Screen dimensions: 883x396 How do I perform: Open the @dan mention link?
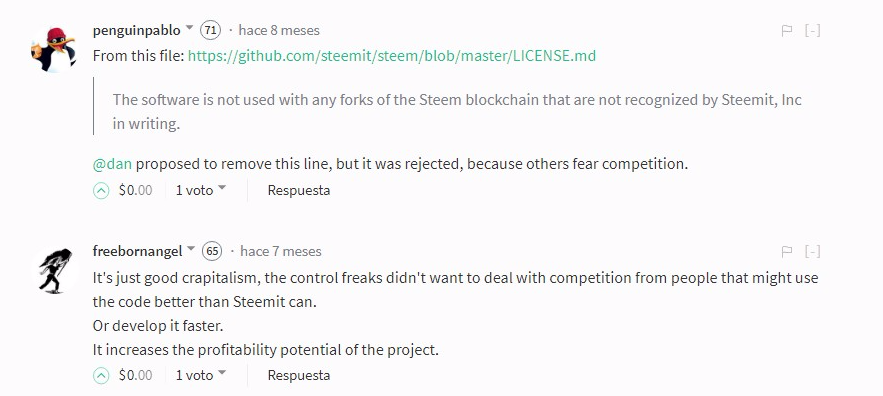coord(112,164)
